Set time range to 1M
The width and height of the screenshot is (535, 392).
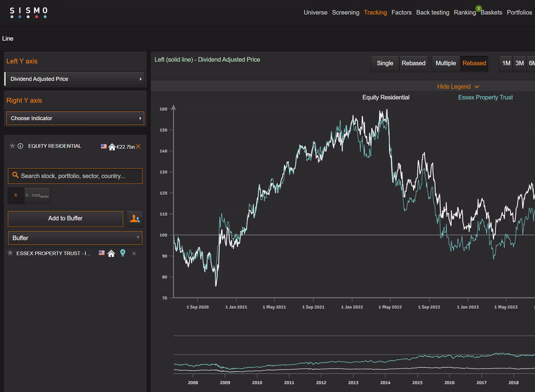[506, 63]
